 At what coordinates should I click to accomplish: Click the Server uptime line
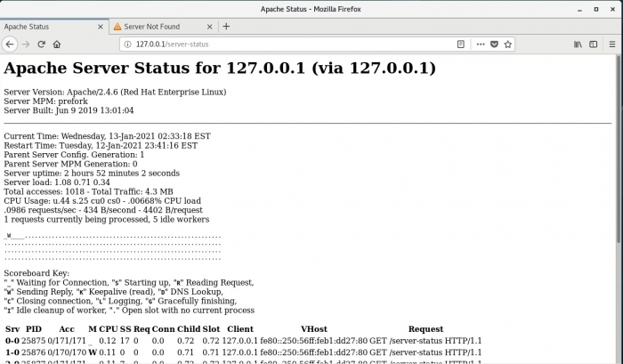[92, 173]
